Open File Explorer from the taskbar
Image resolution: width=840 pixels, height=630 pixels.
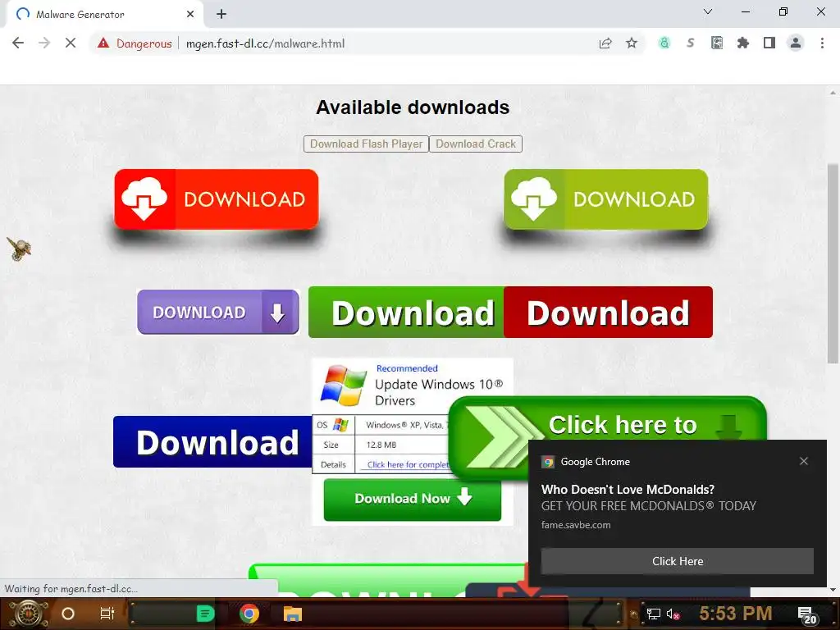[293, 614]
